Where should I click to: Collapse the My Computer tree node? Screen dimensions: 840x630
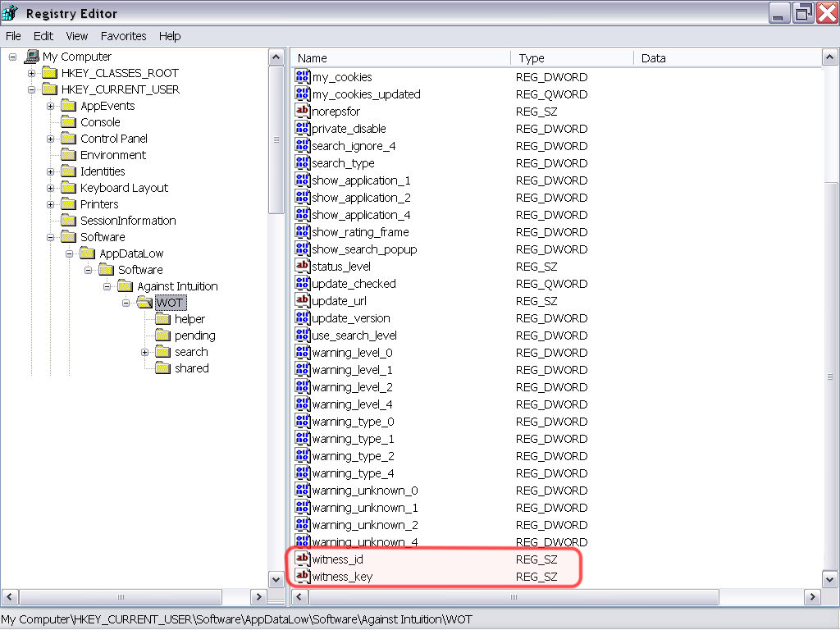tap(13, 57)
